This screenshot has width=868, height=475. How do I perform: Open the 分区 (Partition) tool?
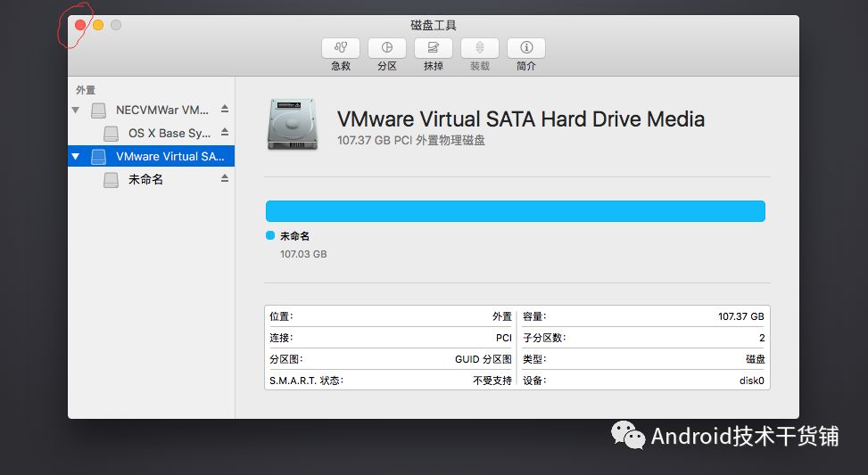tap(387, 48)
